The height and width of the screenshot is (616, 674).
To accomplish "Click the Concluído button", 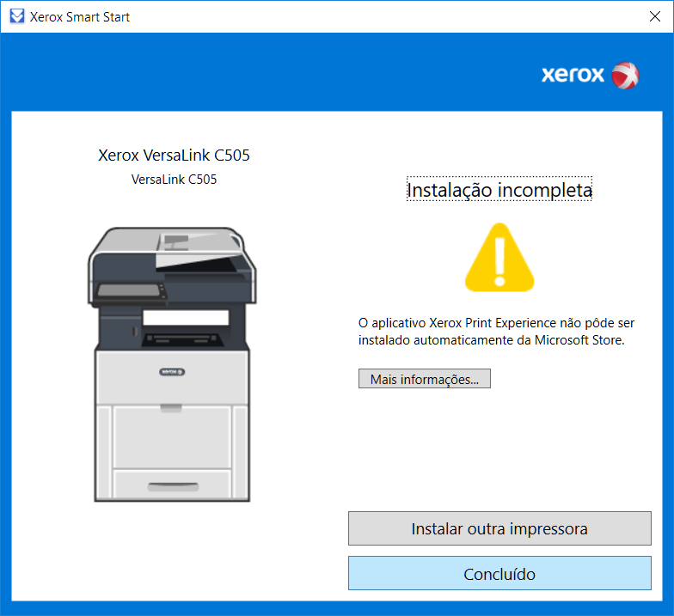I will (x=499, y=574).
